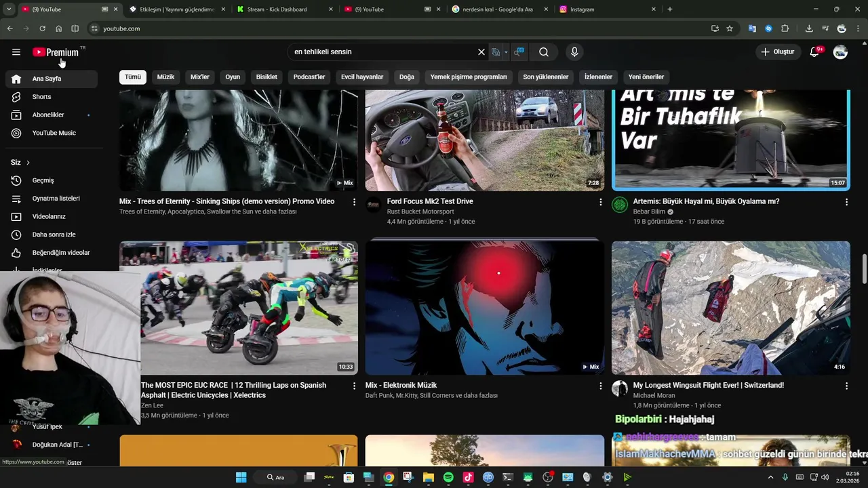Expand the Siz section chevron
868x488 pixels.
point(28,163)
